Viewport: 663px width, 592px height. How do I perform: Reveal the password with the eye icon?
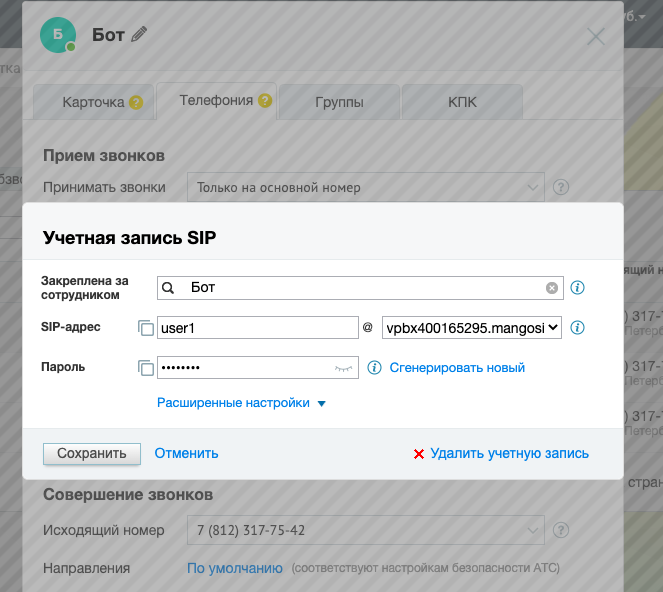[x=344, y=368]
